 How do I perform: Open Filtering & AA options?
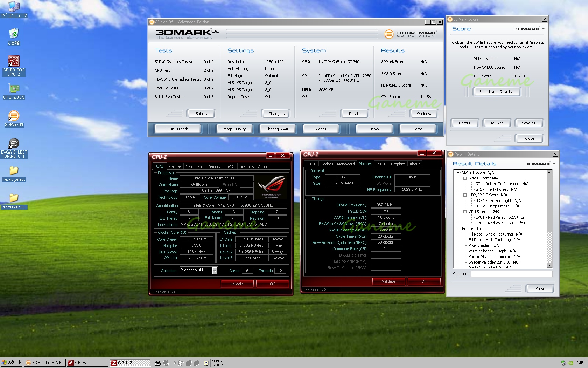278,129
